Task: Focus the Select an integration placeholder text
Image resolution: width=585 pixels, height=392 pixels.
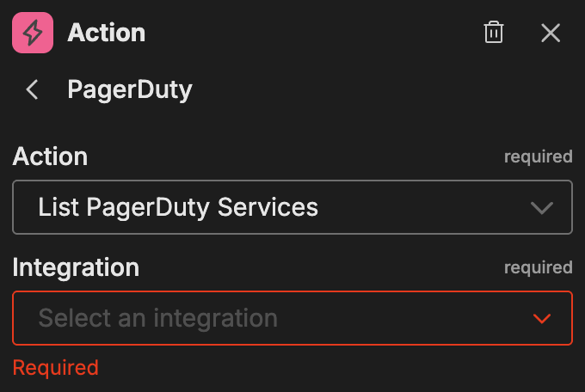Action: click(x=158, y=318)
